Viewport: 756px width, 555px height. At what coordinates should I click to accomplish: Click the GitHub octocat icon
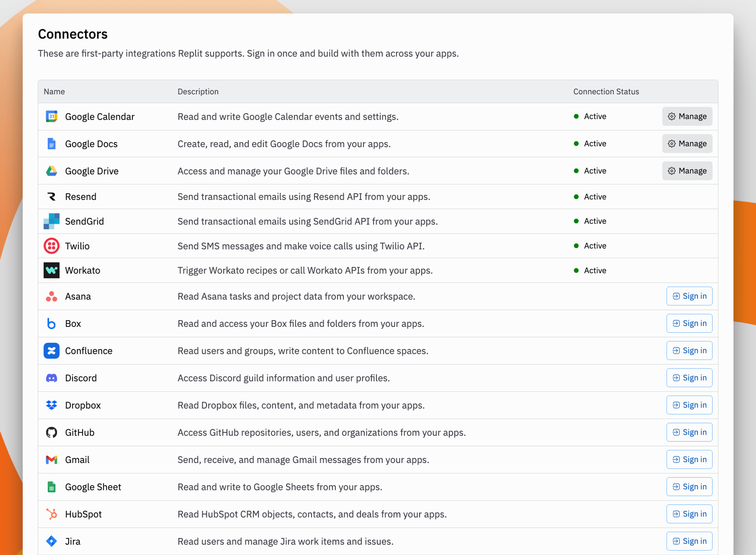[x=51, y=432]
